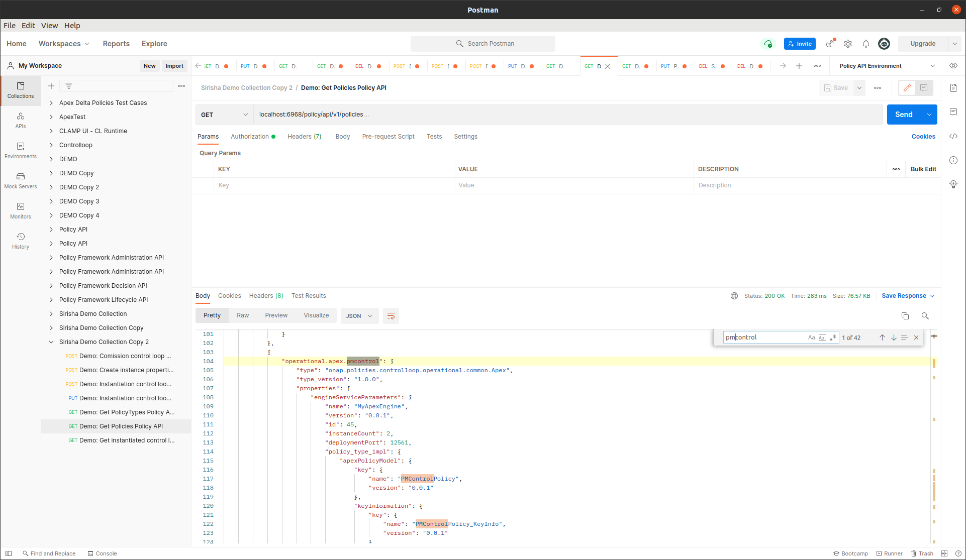Open the Save Response dropdown
The height and width of the screenshot is (560, 966).
coord(908,296)
